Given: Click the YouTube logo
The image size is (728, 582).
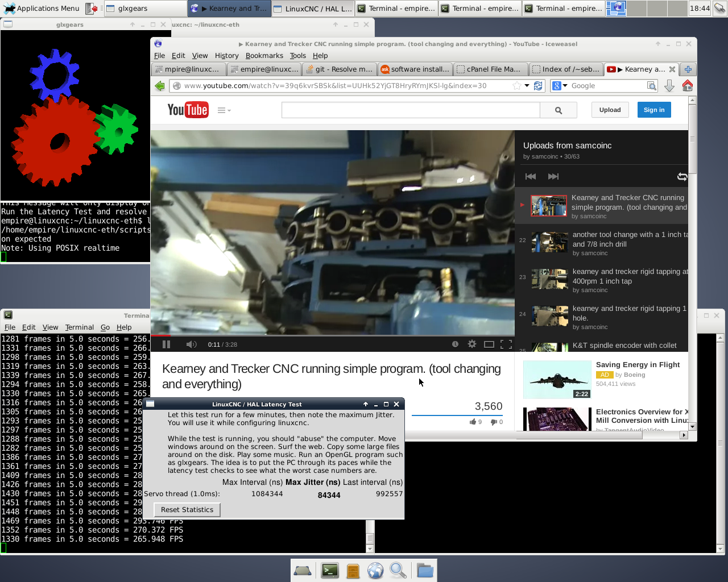Looking at the screenshot, I should point(188,110).
